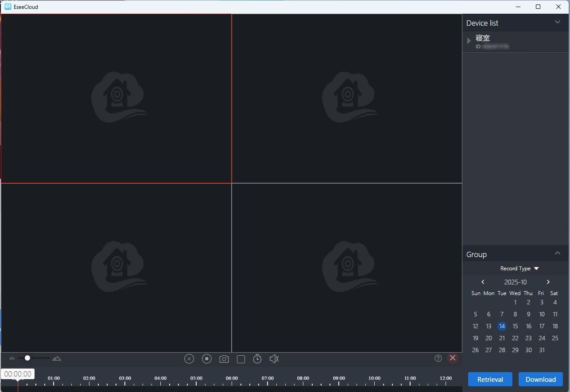This screenshot has width=570, height=392.
Task: Select the top-right video pane
Action: (x=347, y=98)
